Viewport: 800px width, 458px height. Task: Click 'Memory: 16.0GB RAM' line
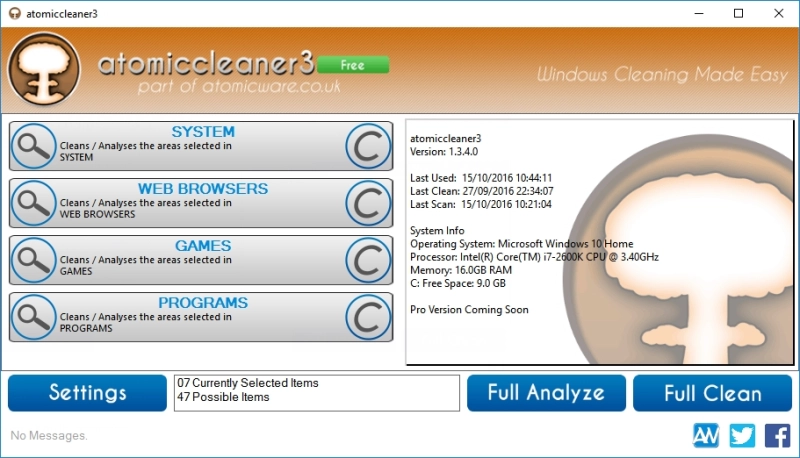coord(461,270)
